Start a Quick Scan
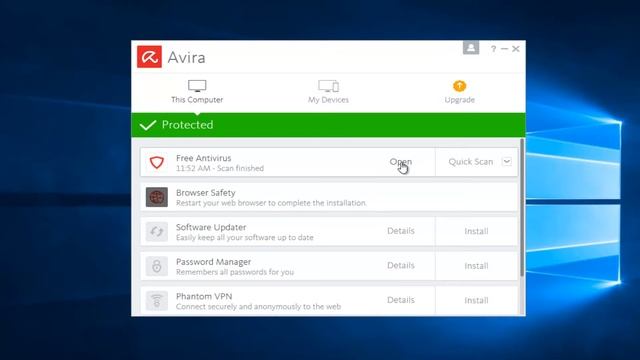This screenshot has height=360, width=640. (x=471, y=162)
